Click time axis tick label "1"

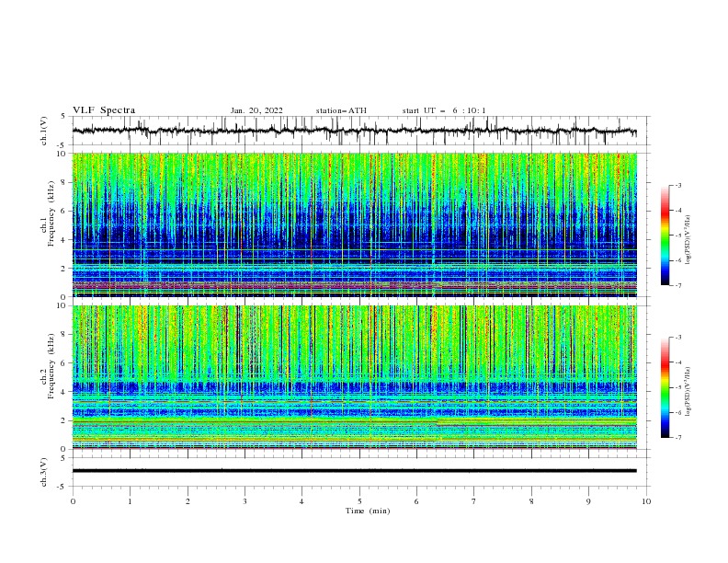pos(130,501)
